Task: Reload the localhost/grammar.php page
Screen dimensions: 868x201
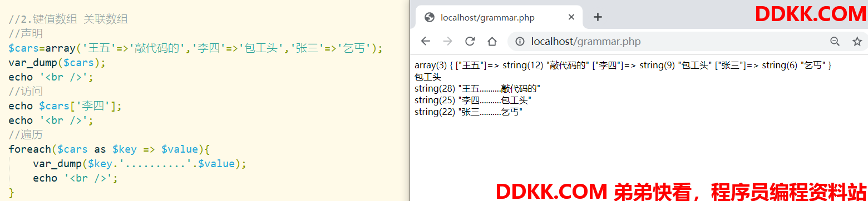Action: (470, 41)
